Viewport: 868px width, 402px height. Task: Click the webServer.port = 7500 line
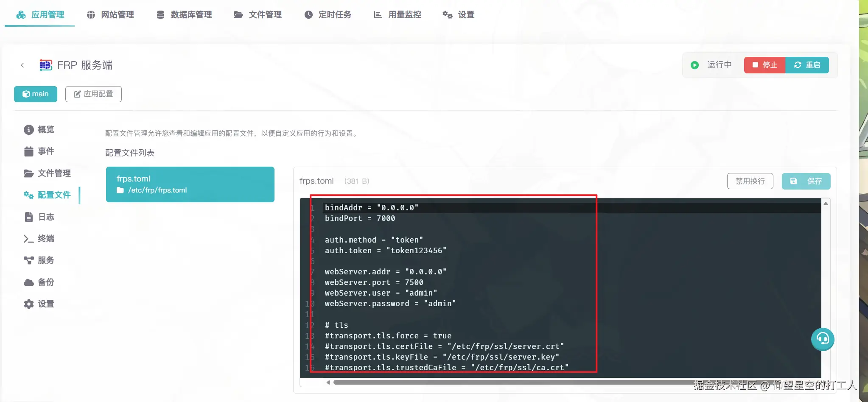coord(374,282)
